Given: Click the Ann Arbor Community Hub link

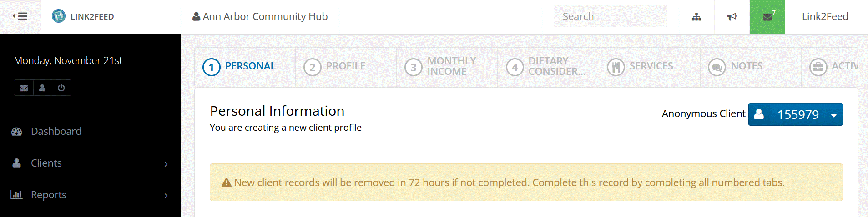Looking at the screenshot, I should point(260,17).
